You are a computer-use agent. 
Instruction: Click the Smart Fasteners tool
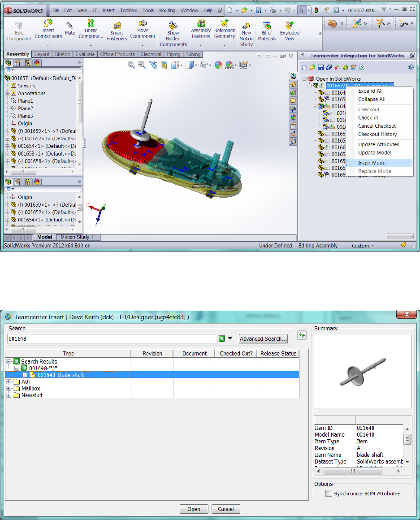(x=117, y=31)
